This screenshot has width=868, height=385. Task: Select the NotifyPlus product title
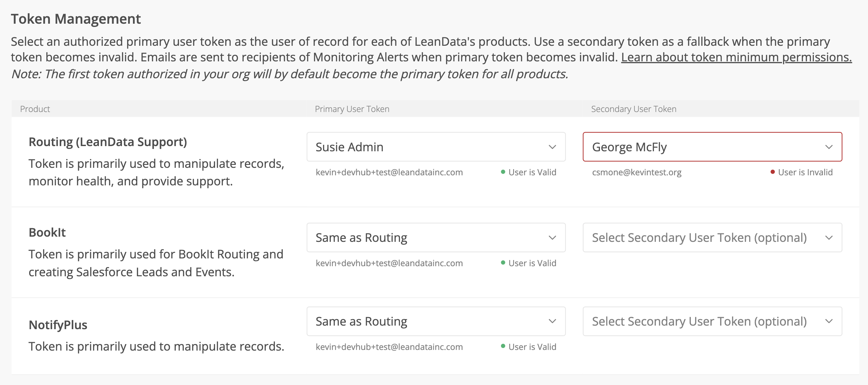tap(58, 325)
